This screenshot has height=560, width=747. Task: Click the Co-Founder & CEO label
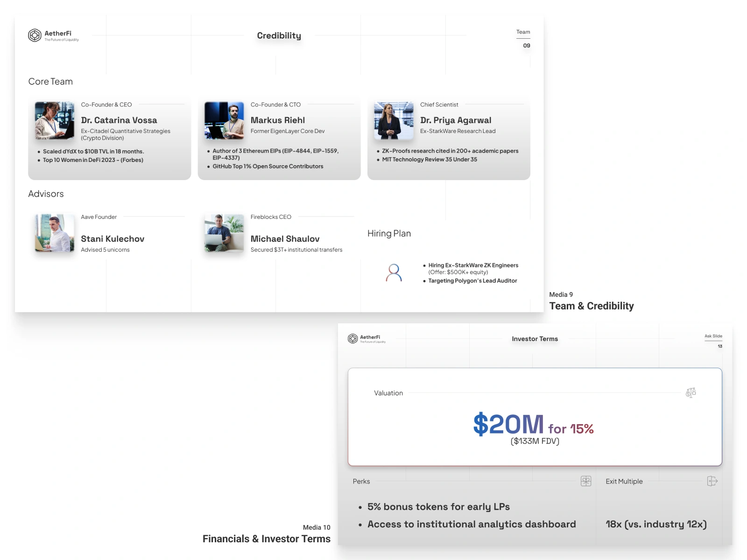pos(106,105)
